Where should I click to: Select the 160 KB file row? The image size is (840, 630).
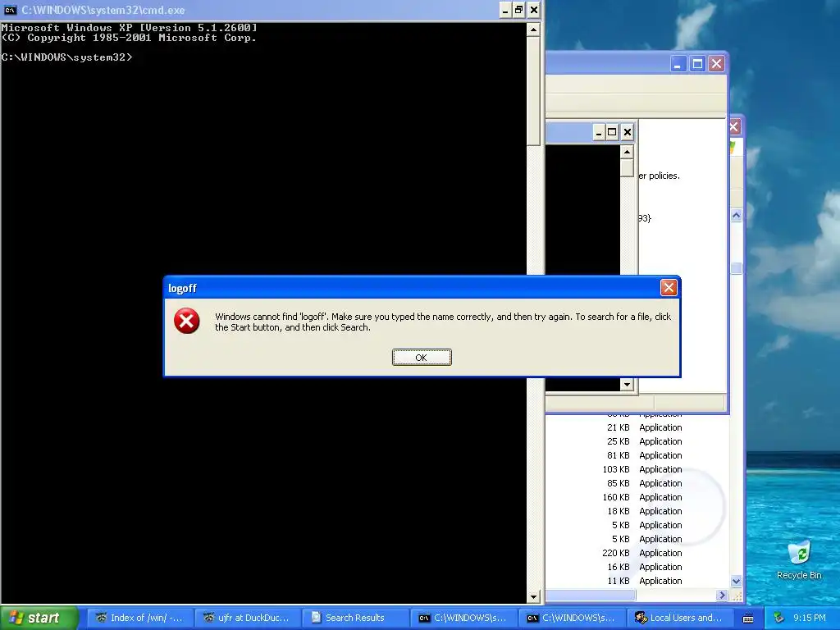click(637, 497)
